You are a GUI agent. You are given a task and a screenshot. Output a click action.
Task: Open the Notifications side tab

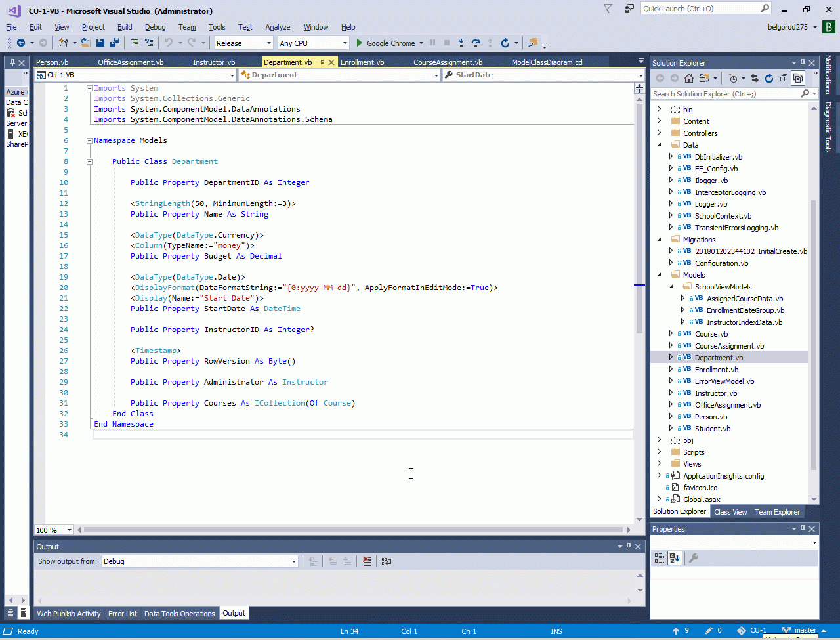828,74
